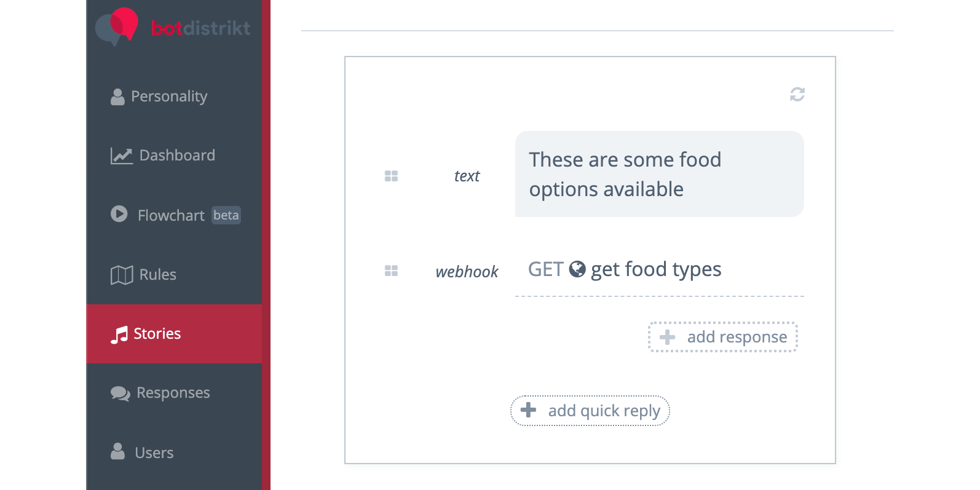Click the plus icon in add response
Viewport: 980px width, 490px height.
(667, 337)
